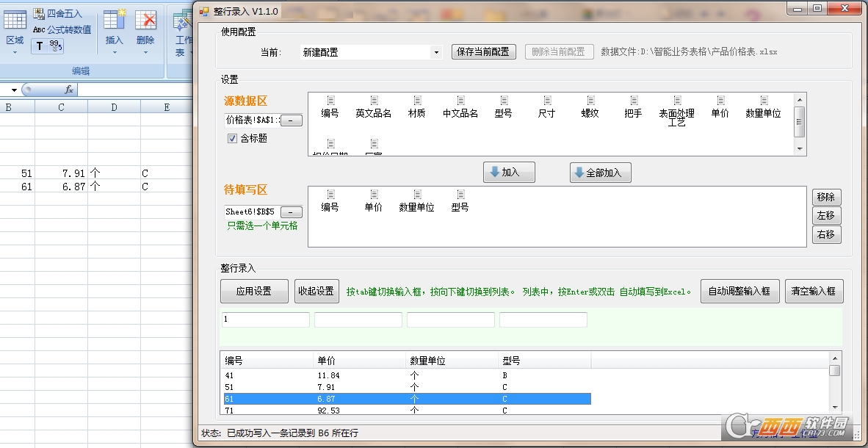868x448 pixels.
Task: Expand the 插入 dropdown arrow
Action: [x=115, y=53]
